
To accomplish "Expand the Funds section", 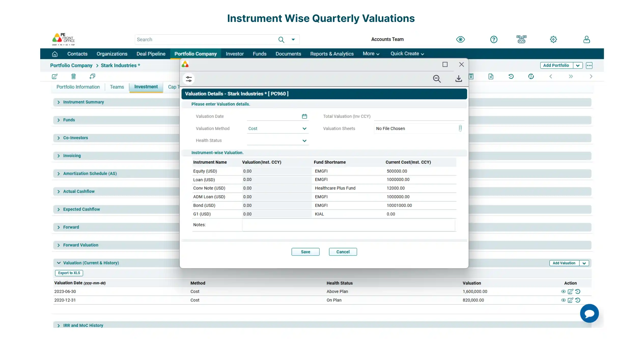I will click(x=59, y=120).
